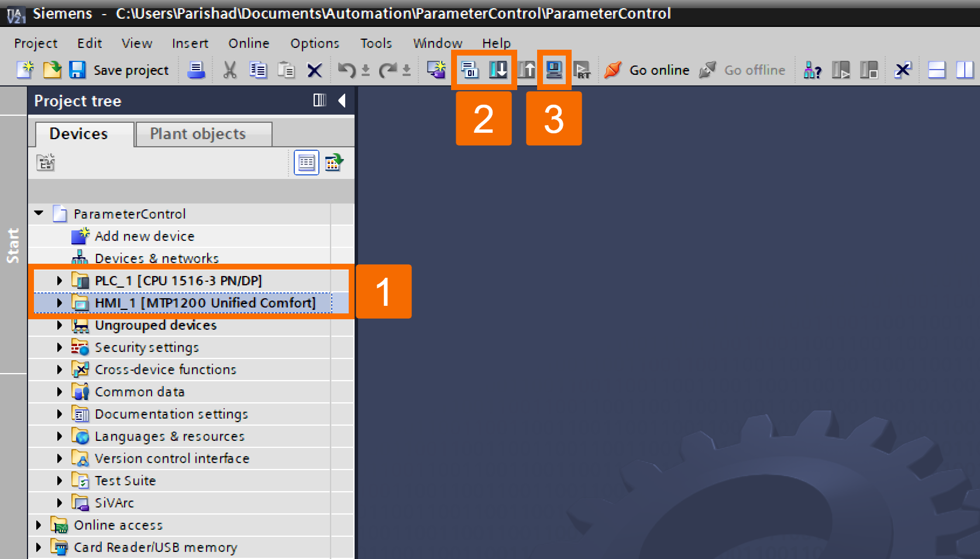Click the Upload from device icon
This screenshot has height=559, width=980.
point(527,70)
